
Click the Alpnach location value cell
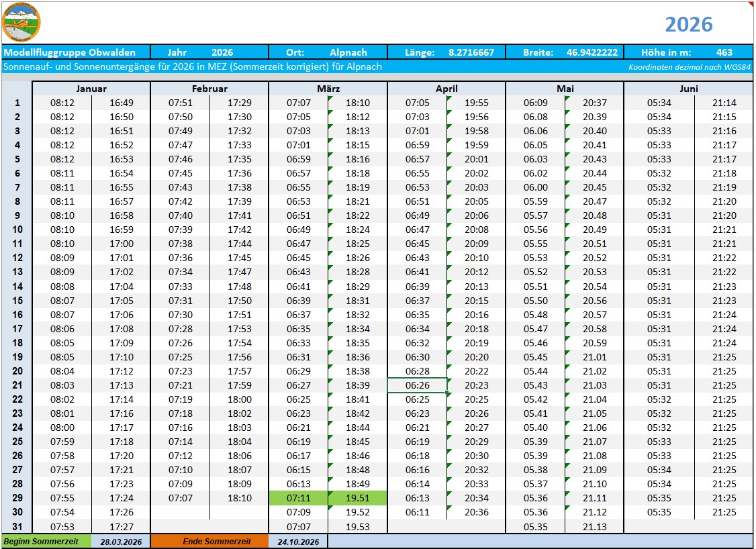[348, 52]
